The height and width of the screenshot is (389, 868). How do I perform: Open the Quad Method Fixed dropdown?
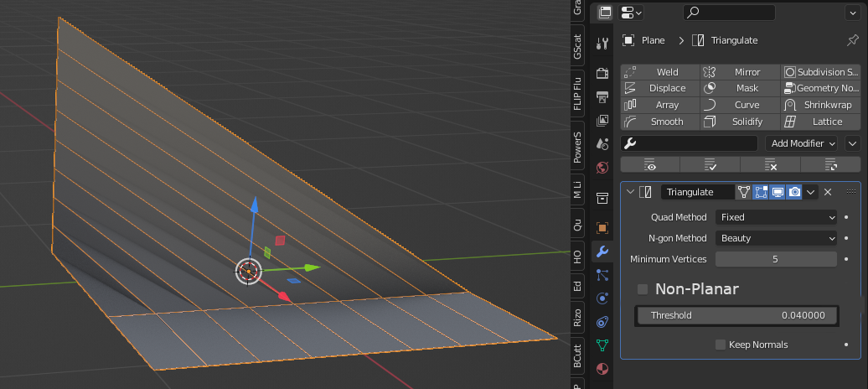776,217
